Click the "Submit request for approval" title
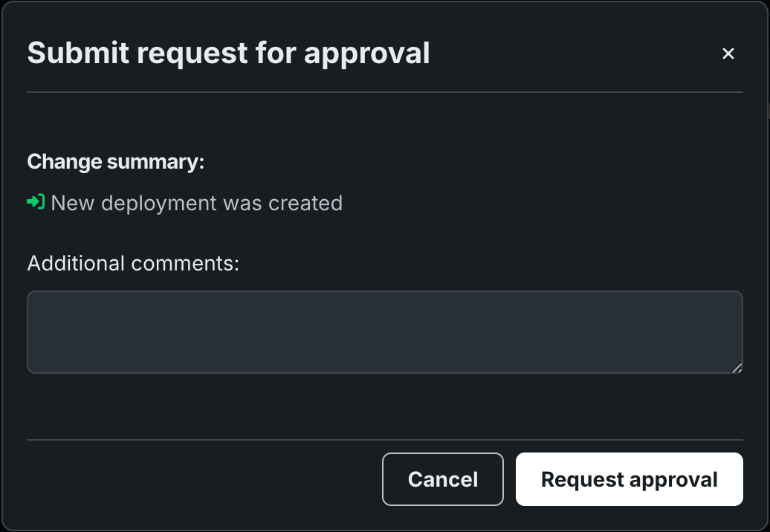The height and width of the screenshot is (532, 770). point(228,53)
